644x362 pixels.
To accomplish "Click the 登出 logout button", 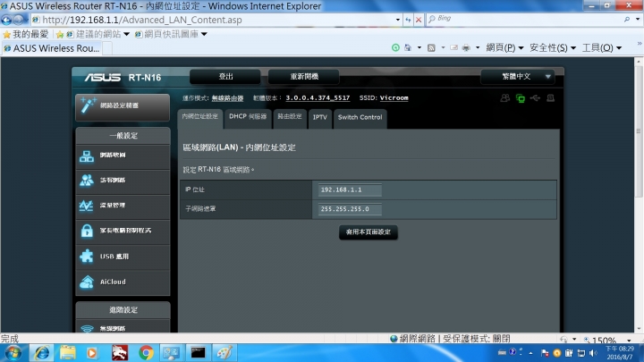I will [x=225, y=76].
